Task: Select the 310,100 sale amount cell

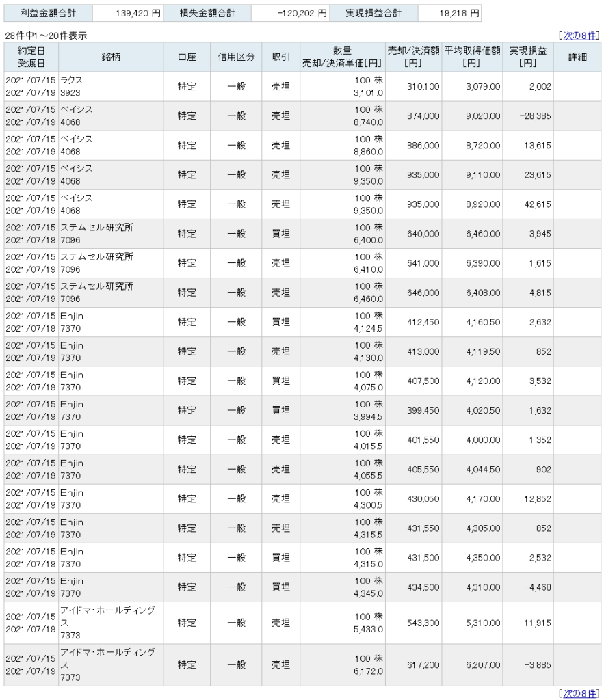Action: [x=413, y=87]
